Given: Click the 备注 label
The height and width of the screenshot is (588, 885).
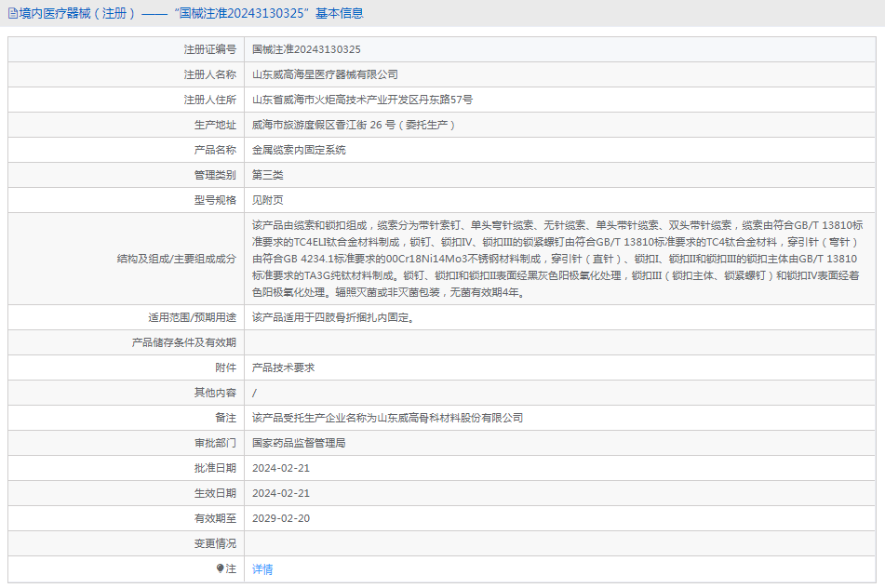Looking at the screenshot, I should click(226, 418).
